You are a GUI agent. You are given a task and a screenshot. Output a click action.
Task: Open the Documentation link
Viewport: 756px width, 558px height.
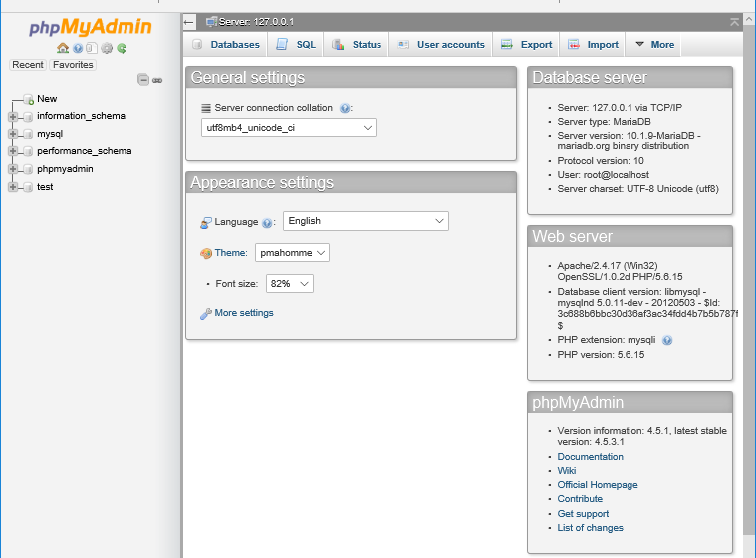click(x=590, y=457)
